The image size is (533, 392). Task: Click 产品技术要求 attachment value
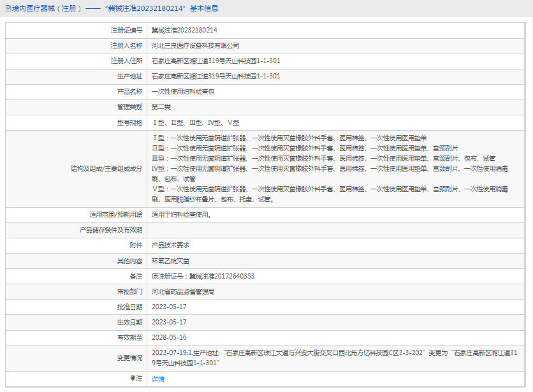[x=170, y=245]
